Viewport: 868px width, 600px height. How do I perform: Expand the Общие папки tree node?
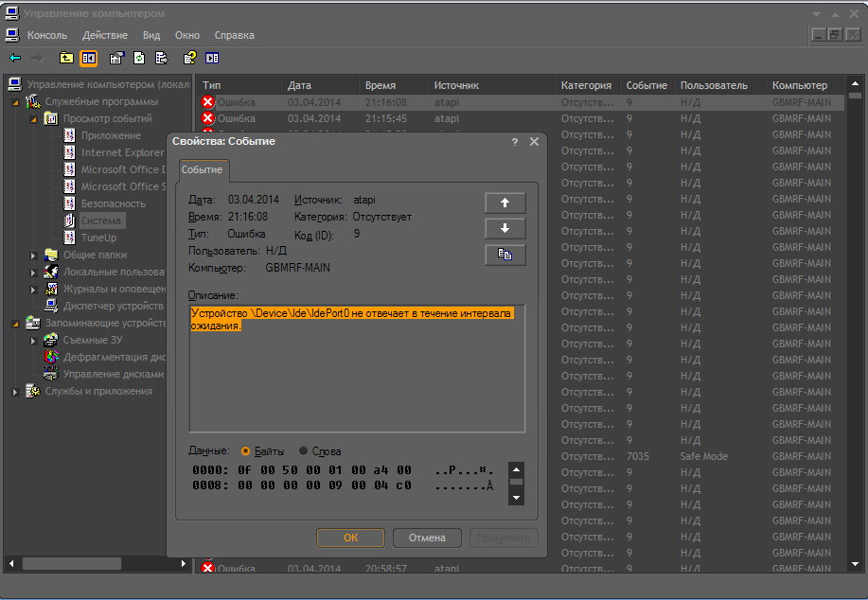[x=33, y=256]
